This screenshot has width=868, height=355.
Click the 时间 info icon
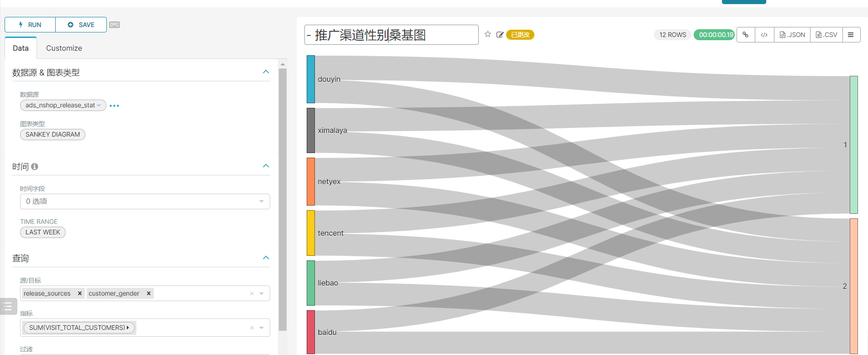pyautogui.click(x=35, y=167)
